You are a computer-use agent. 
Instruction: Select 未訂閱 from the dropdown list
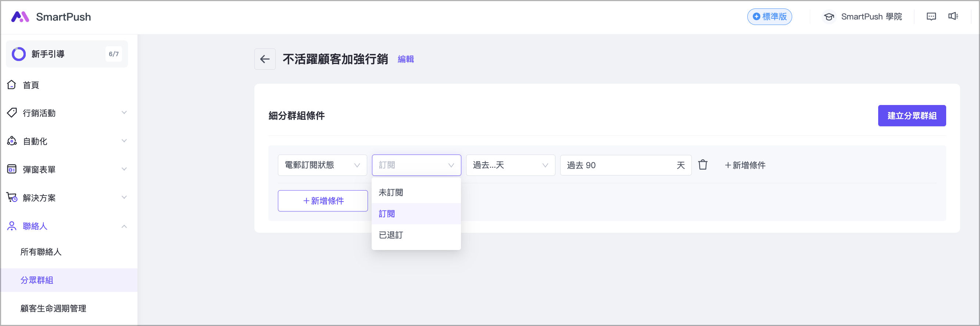[x=391, y=193]
